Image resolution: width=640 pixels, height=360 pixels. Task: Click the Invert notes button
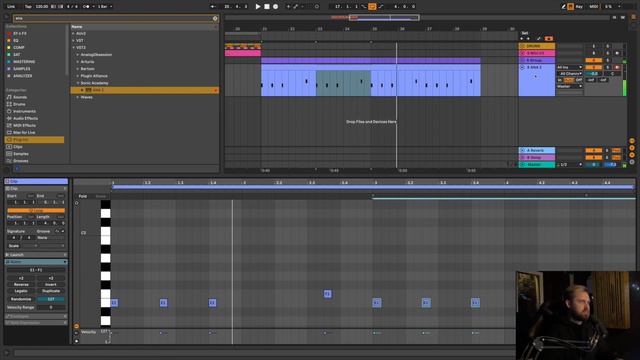(51, 284)
